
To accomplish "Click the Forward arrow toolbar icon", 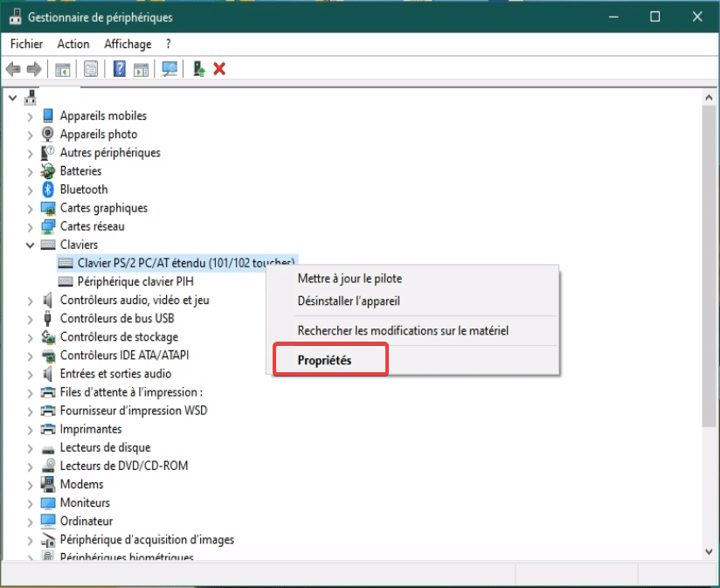I will tap(34, 69).
